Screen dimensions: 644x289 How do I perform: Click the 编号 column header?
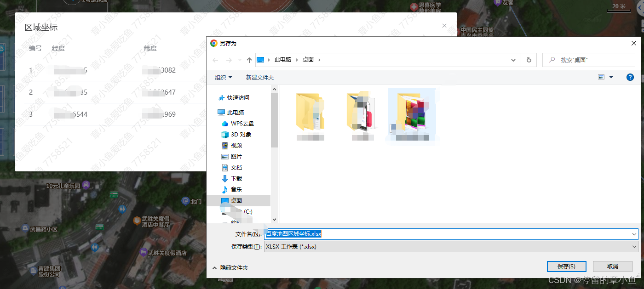[x=35, y=48]
